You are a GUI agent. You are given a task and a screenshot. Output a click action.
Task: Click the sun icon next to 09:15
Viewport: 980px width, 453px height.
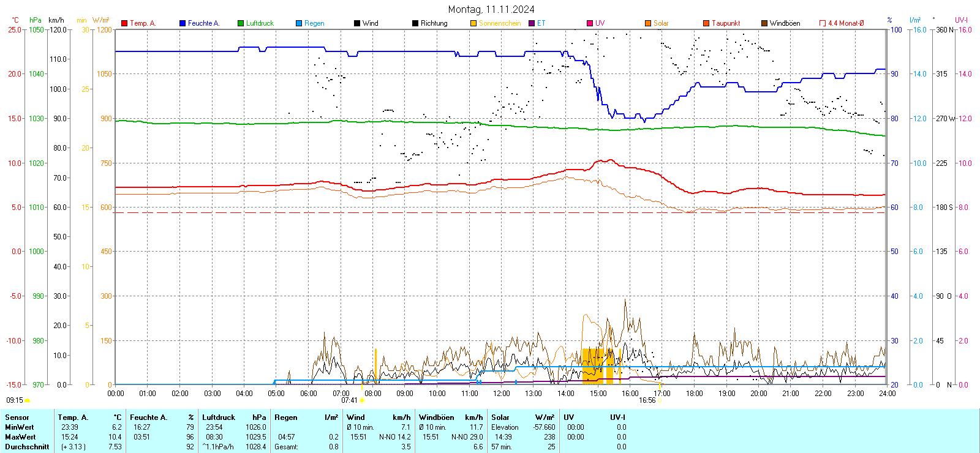click(28, 400)
